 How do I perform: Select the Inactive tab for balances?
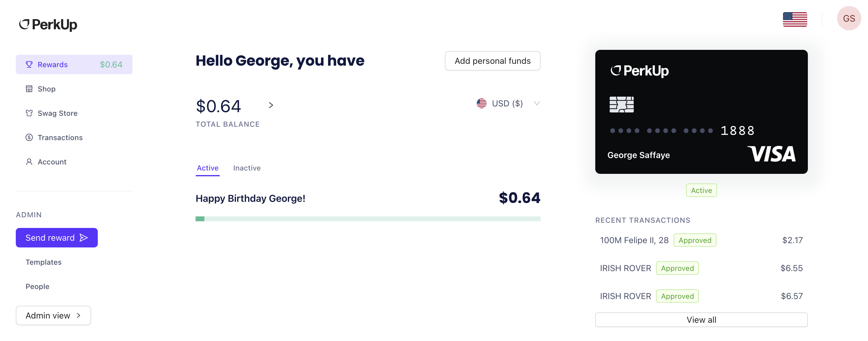(247, 167)
